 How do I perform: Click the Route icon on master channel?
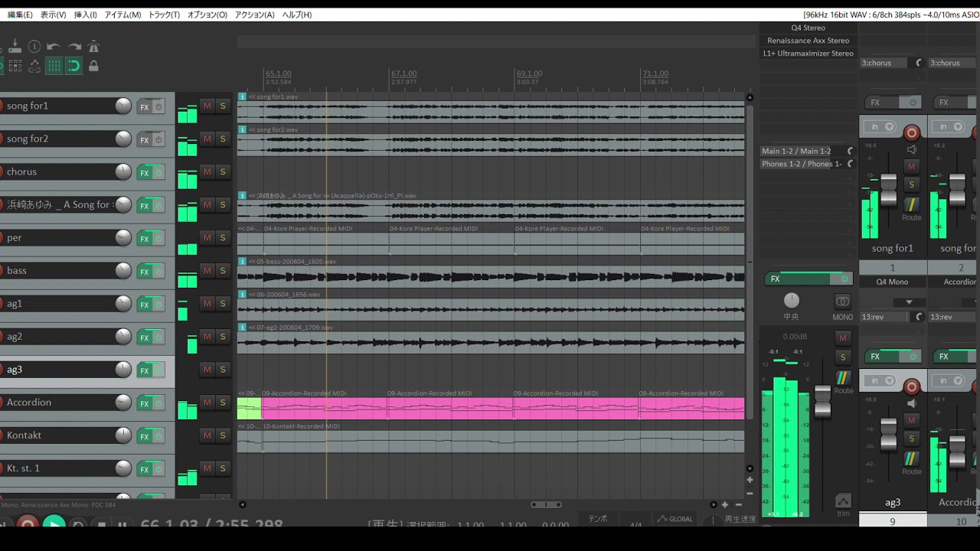tap(843, 378)
